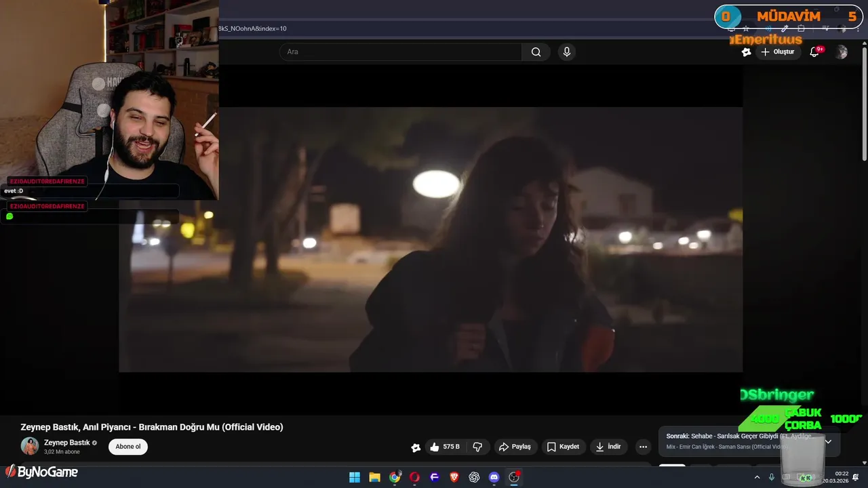Open the three-dots more actions menu
Screen dimensions: 868x488
(x=643, y=447)
